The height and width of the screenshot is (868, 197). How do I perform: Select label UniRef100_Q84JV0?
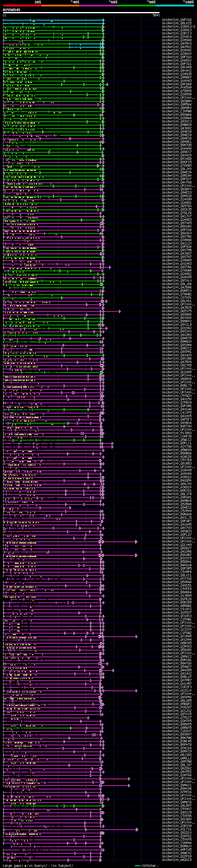point(176,484)
